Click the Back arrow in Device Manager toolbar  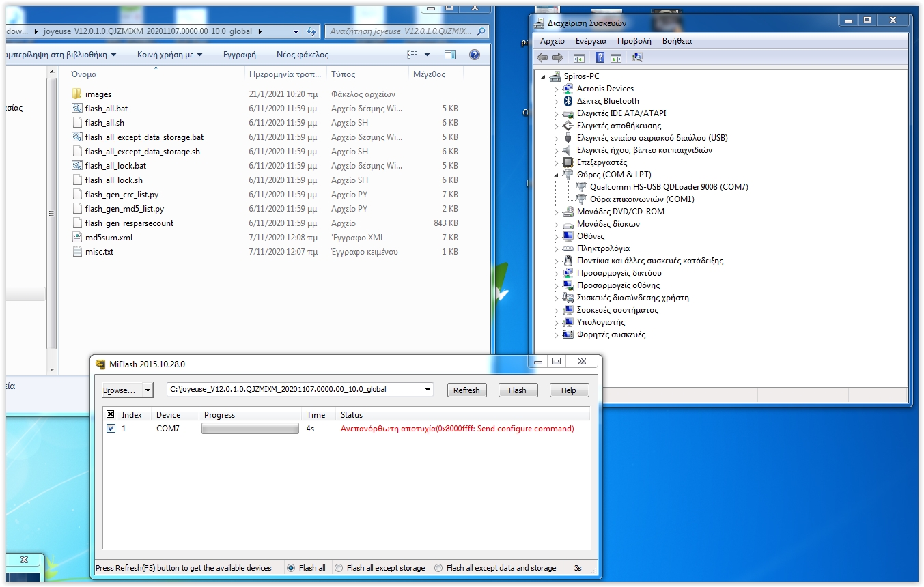(x=542, y=58)
